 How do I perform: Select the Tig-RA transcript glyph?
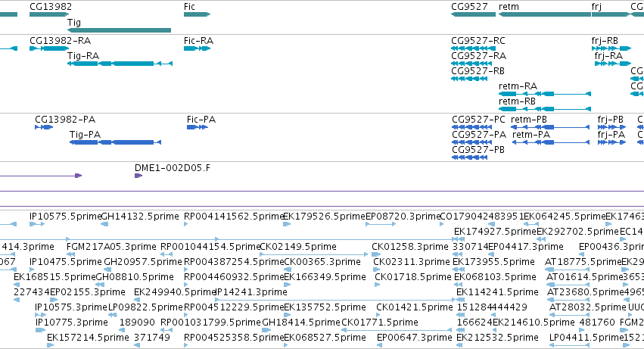[x=120, y=64]
